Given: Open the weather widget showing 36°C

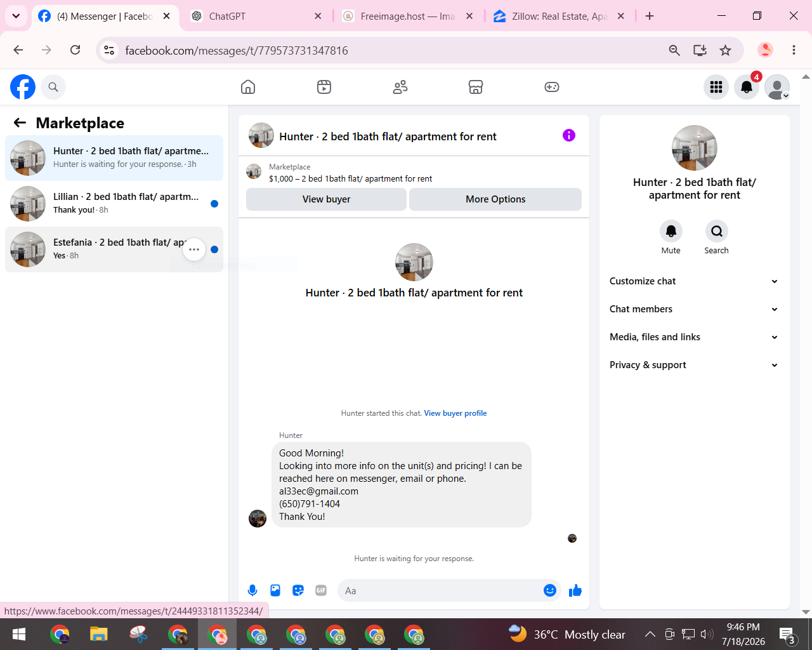Looking at the screenshot, I should tap(567, 634).
